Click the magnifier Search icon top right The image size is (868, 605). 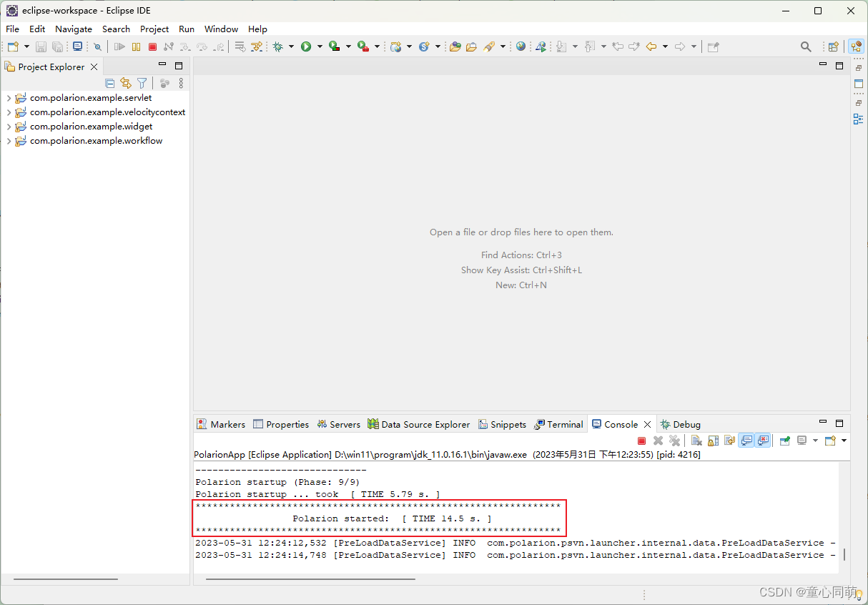806,46
